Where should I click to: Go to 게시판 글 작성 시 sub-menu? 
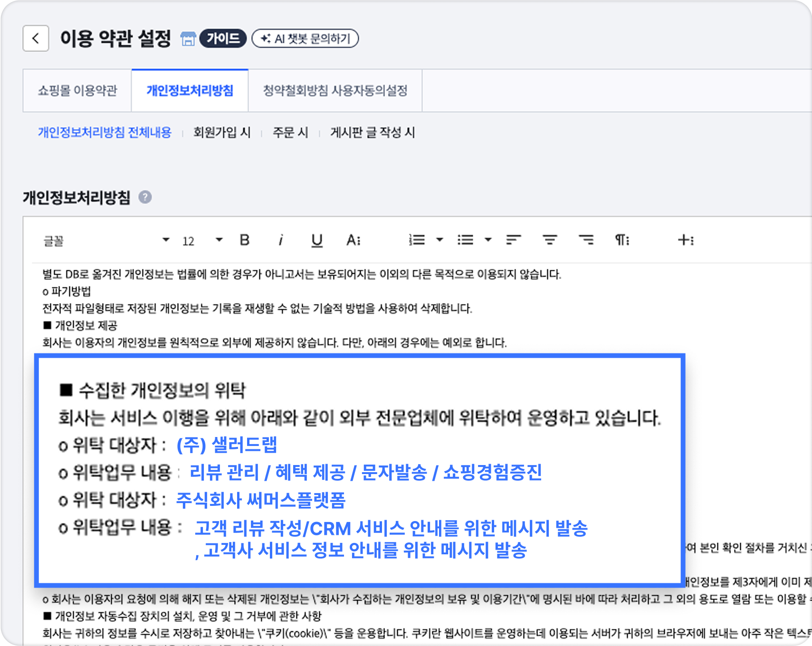coord(373,132)
